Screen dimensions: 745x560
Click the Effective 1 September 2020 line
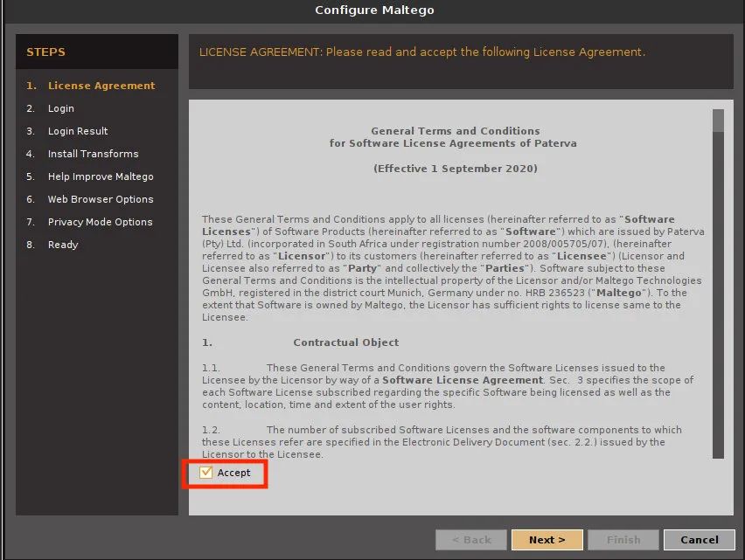tap(456, 169)
